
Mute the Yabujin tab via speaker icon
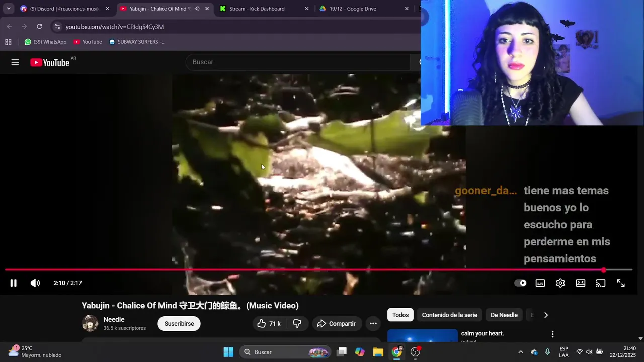click(197, 9)
